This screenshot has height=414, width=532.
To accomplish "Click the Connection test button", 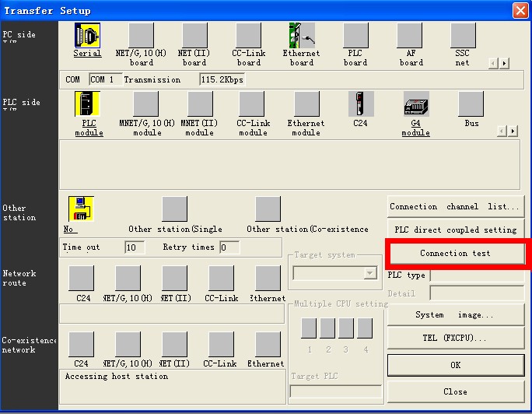I will click(x=455, y=254).
